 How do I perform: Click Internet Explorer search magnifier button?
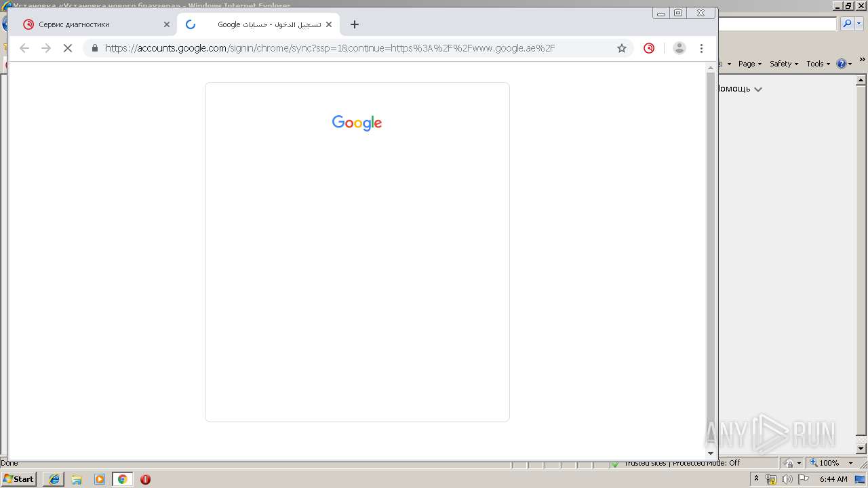[847, 24]
